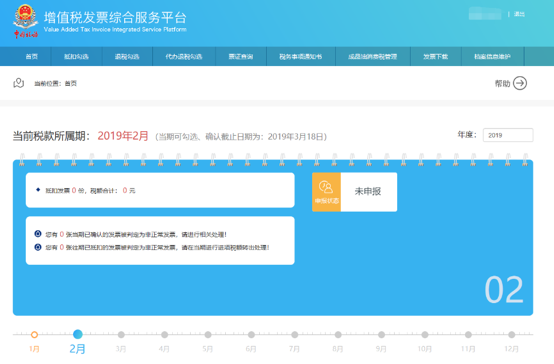The image size is (554, 364).
Task: Click the 帮助 help link
Action: [502, 83]
